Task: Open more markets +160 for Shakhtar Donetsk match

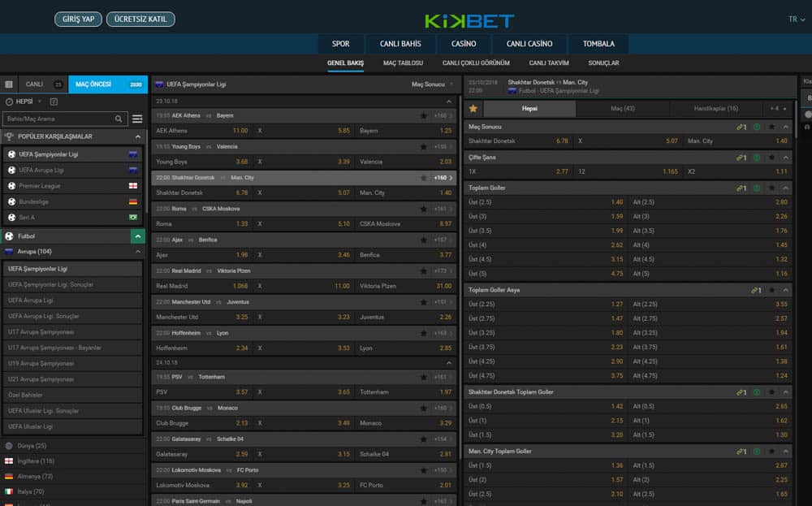Action: coord(443,178)
